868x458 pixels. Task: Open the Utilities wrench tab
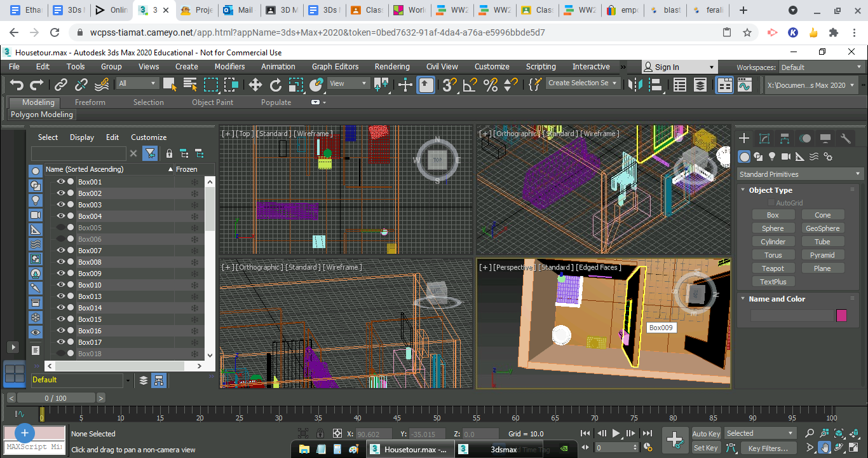click(846, 138)
